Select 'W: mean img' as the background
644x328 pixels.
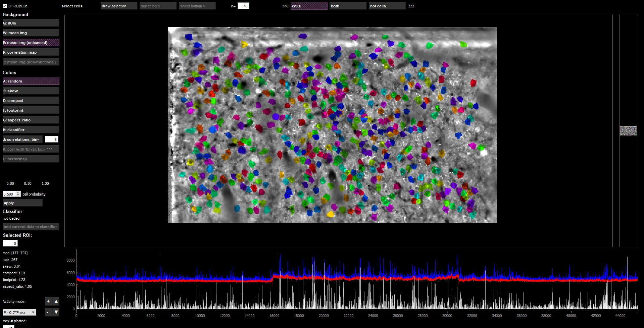[31, 33]
